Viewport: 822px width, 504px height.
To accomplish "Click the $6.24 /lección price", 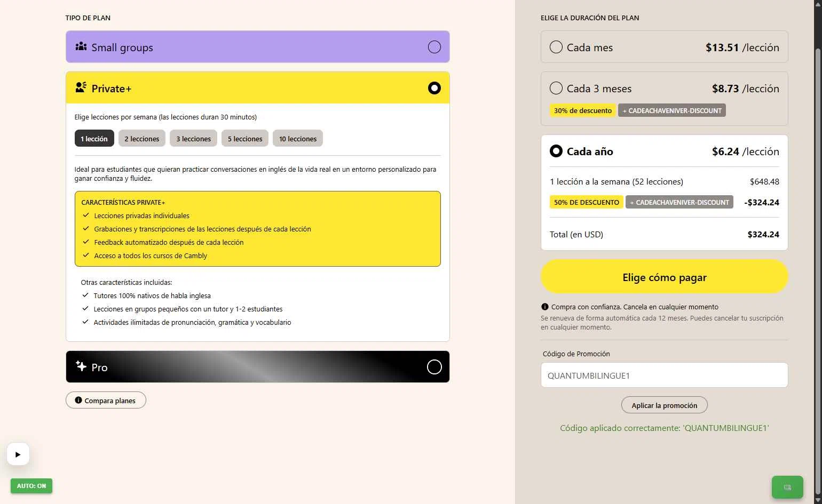I will click(746, 151).
